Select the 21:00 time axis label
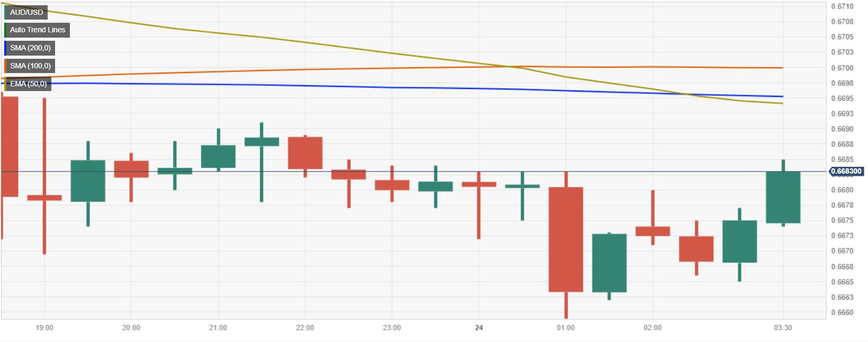This screenshot has height=342, width=868. pyautogui.click(x=218, y=328)
